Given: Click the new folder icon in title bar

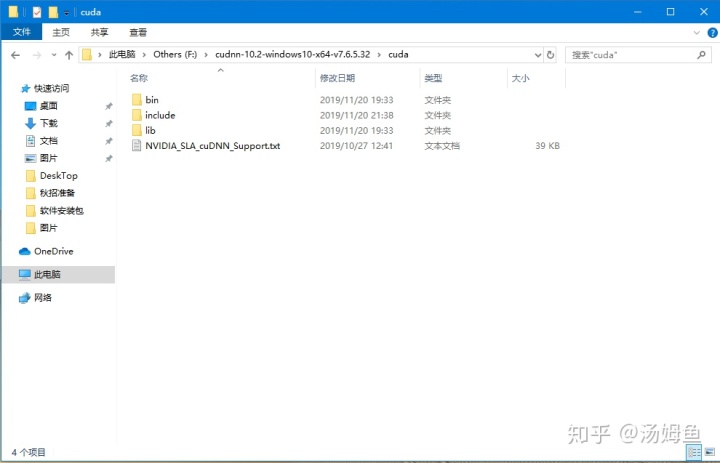Looking at the screenshot, I should (x=53, y=12).
